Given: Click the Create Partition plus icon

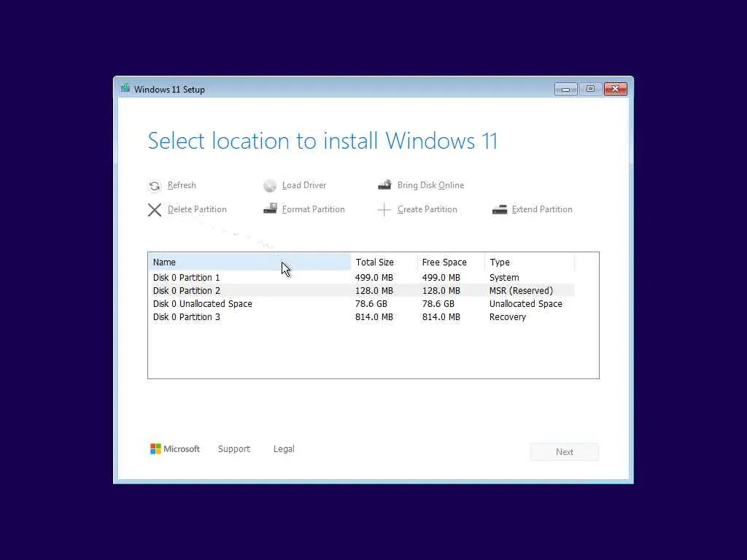Looking at the screenshot, I should [x=384, y=209].
